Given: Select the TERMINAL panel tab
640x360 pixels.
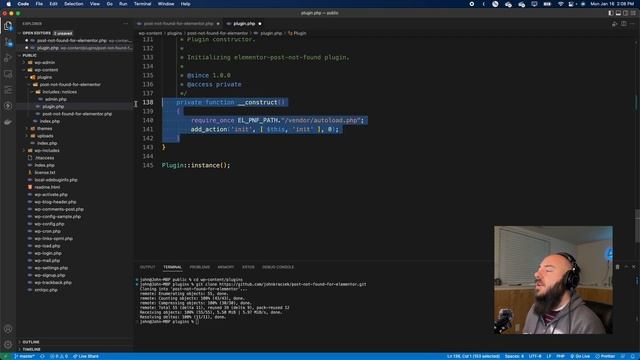Looking at the screenshot, I should (173, 267).
